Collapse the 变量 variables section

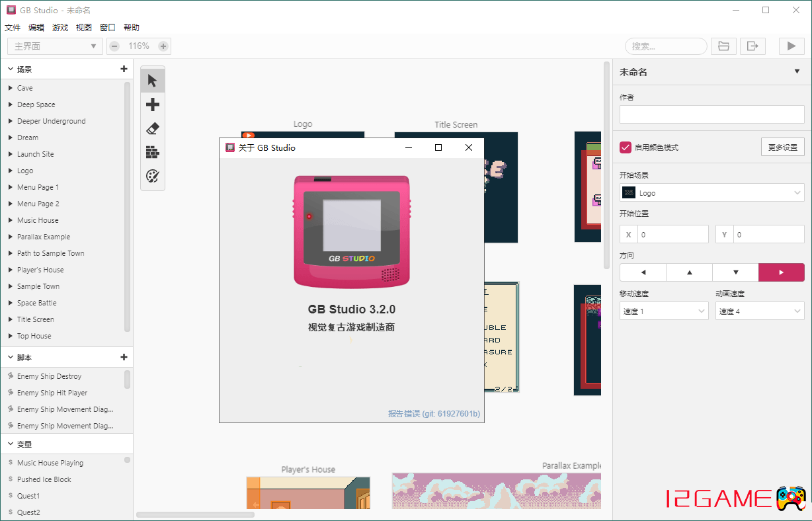click(11, 444)
